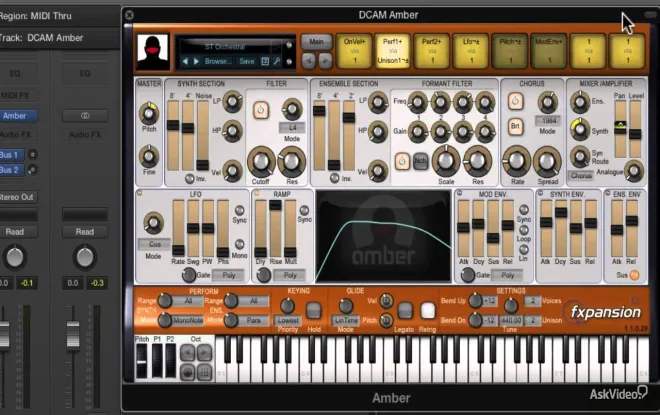This screenshot has height=415, width=660.
Task: Open the preset Browse... menu
Action: point(218,61)
